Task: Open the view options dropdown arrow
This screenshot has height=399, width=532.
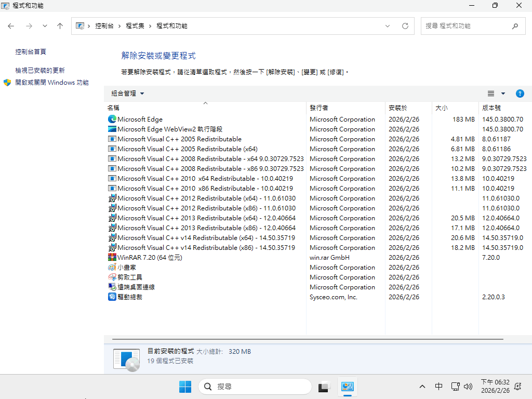Action: [503, 94]
